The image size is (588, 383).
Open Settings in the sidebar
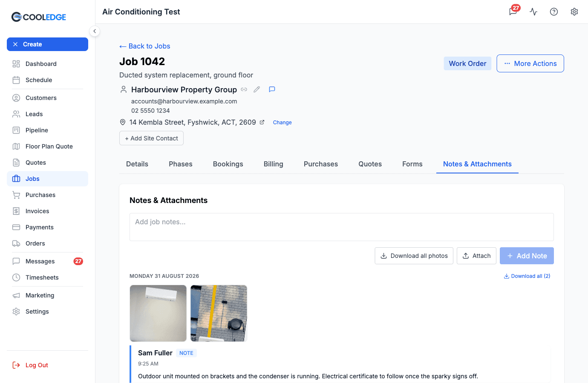click(47, 312)
